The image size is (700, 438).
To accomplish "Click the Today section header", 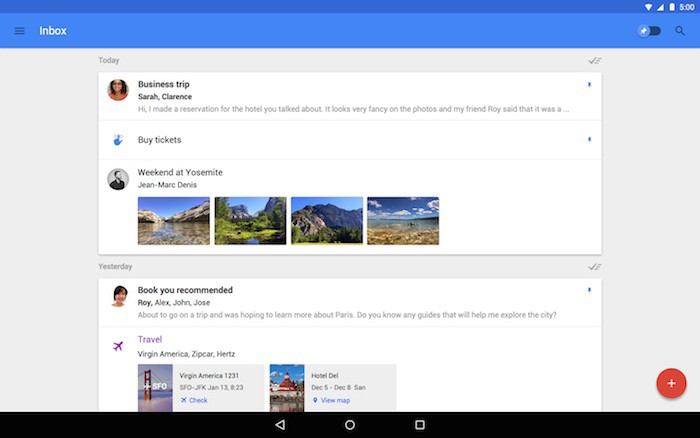I will [x=109, y=60].
